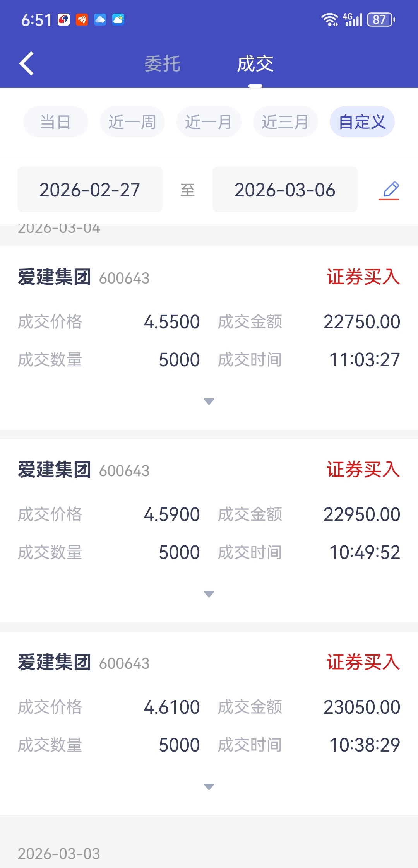Expand details of the 11:03:27 trade
This screenshot has width=418, height=868.
coord(209,402)
